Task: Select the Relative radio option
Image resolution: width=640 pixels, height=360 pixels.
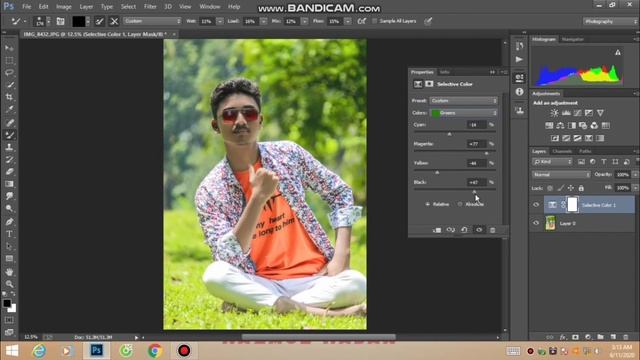Action: [x=428, y=204]
